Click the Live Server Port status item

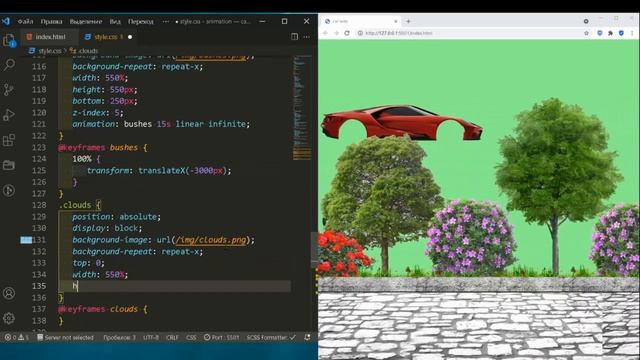click(x=222, y=338)
